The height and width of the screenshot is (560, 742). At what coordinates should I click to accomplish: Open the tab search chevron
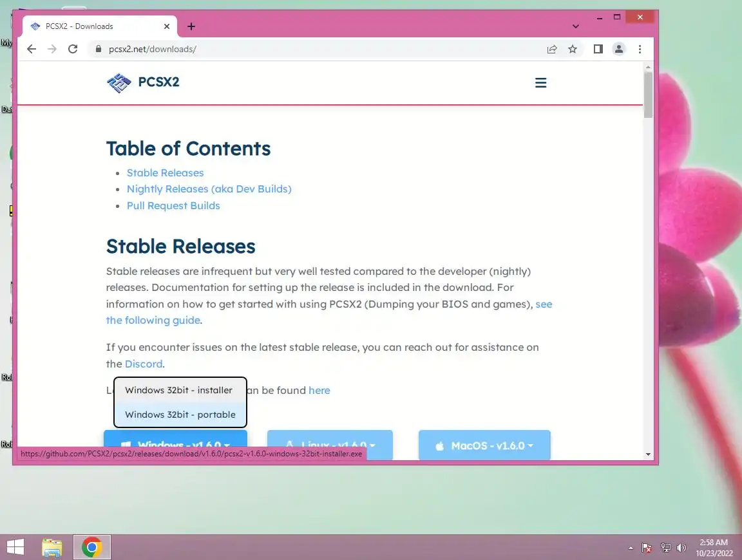pos(575,26)
